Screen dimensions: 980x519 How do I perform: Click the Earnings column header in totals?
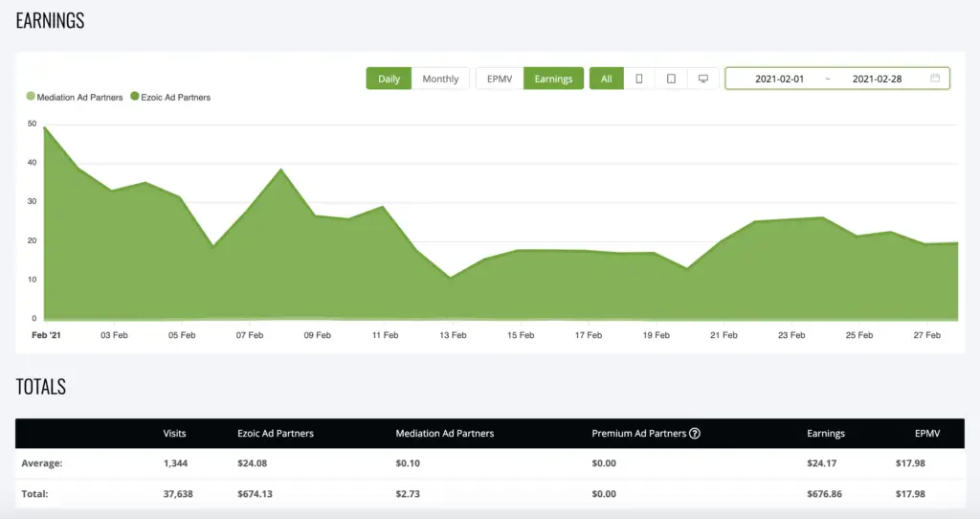[x=826, y=434]
